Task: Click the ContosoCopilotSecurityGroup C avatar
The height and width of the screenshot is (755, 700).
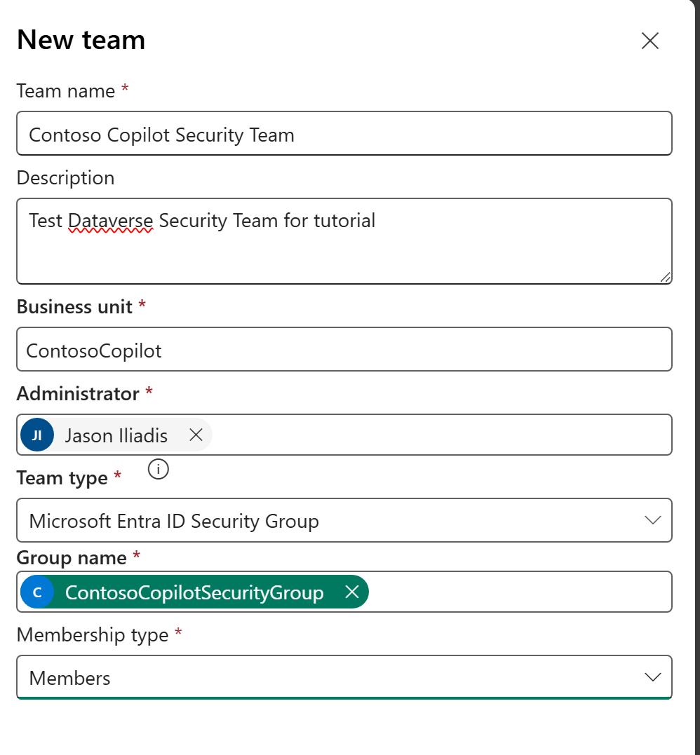Action: click(x=37, y=592)
